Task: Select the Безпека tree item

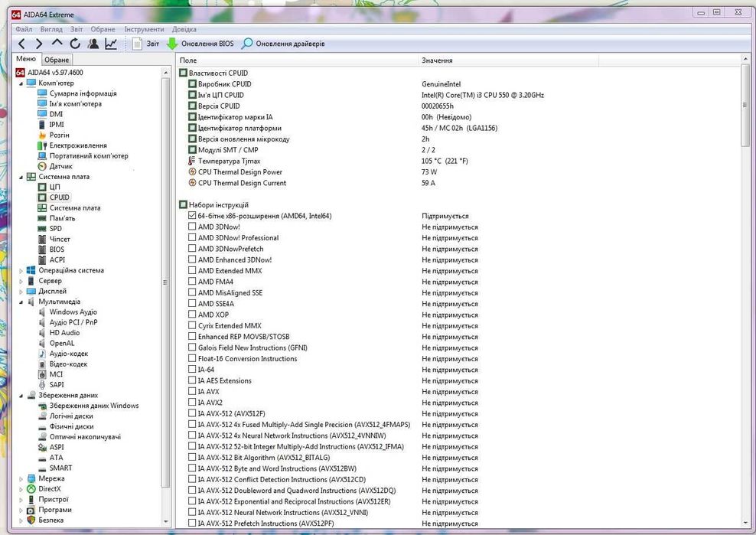Action: coord(51,520)
